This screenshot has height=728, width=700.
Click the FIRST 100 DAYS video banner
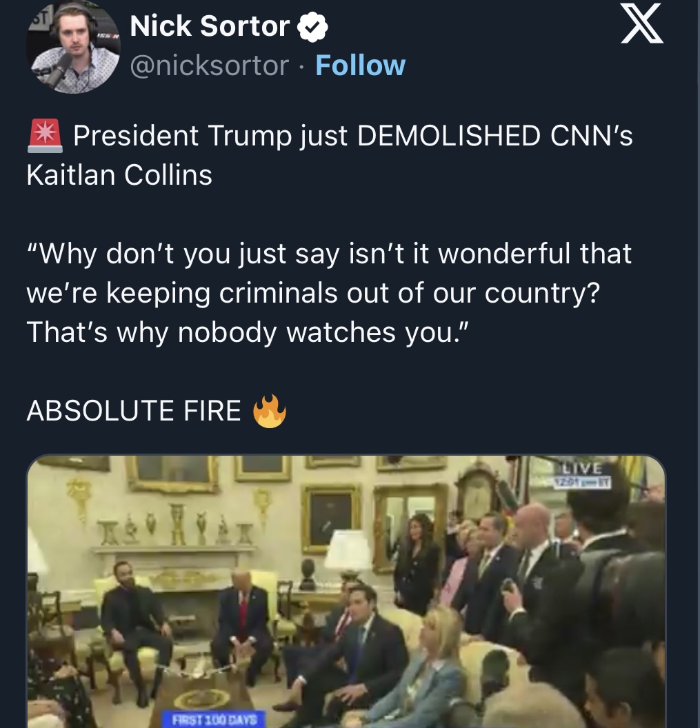click(x=215, y=720)
